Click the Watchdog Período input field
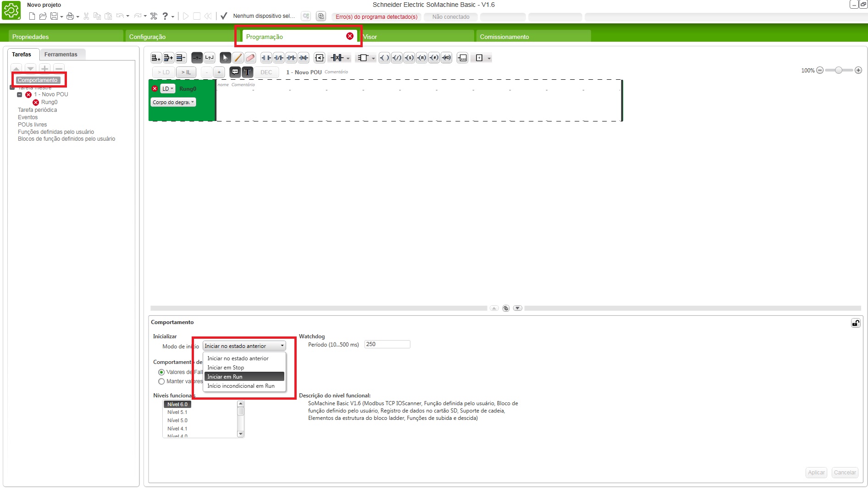This screenshot has width=868, height=490. (x=387, y=344)
